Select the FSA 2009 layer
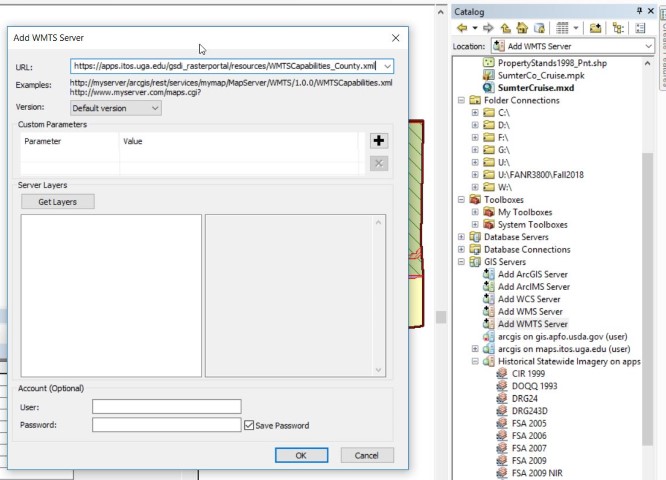Screen dimensions: 666x480 point(529,460)
